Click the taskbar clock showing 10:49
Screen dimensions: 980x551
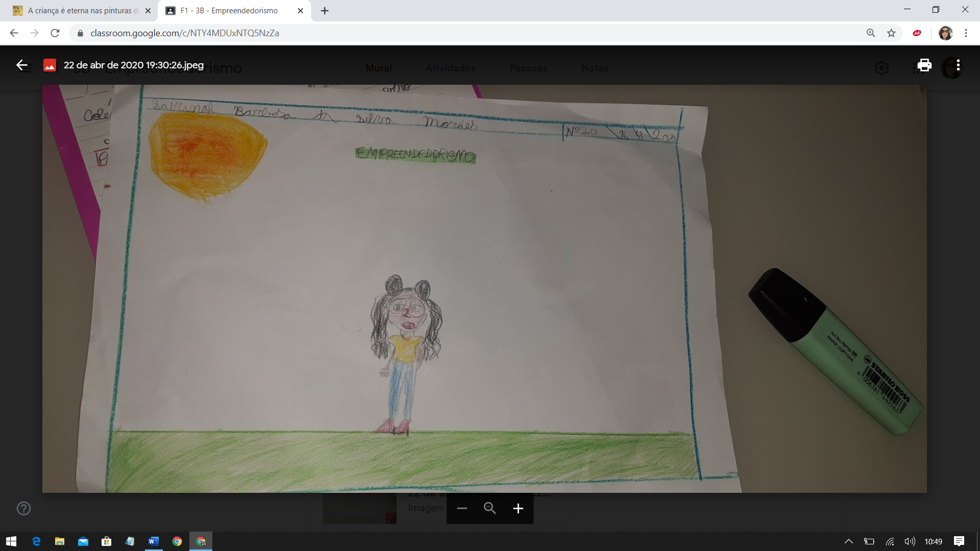[x=933, y=541]
